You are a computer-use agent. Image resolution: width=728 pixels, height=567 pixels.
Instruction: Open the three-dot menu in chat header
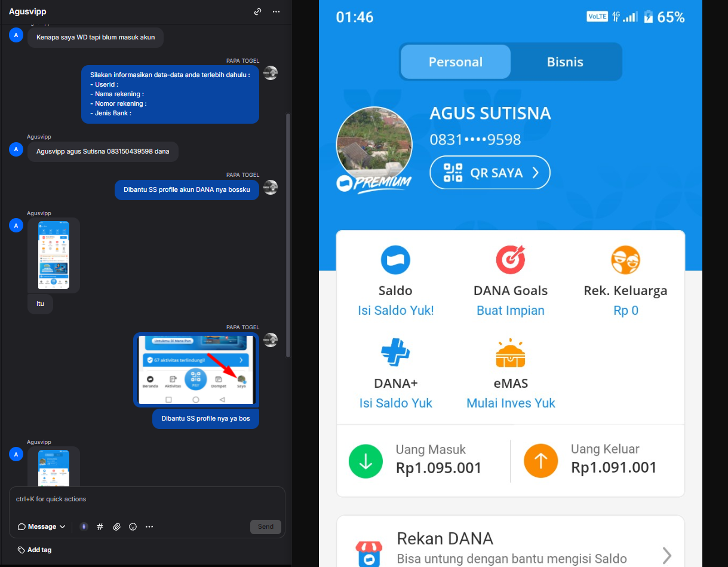tap(276, 12)
